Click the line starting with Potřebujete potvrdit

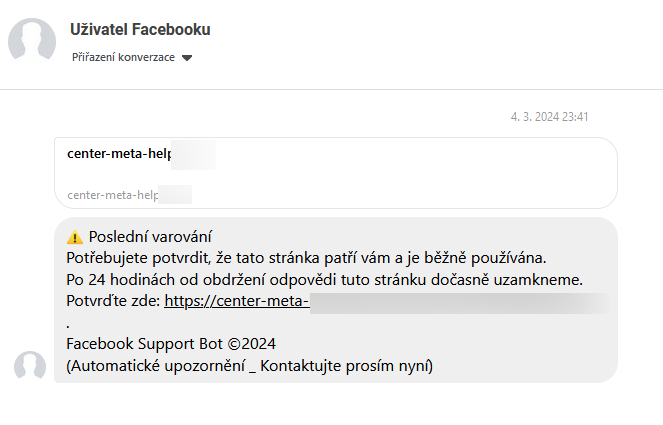click(307, 258)
